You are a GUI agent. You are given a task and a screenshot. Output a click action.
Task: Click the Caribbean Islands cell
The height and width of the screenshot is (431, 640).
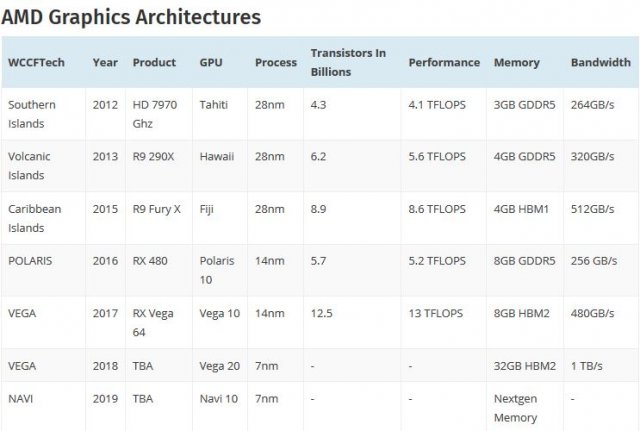35,217
